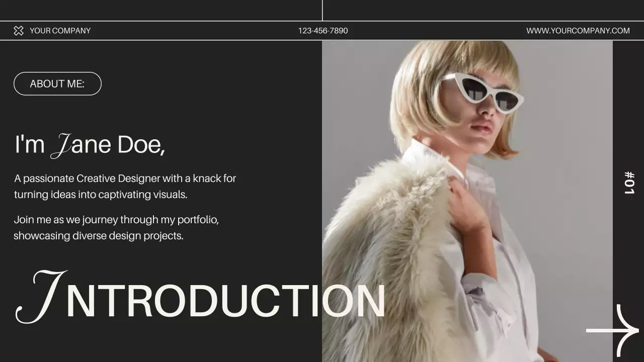Click the passionate Creative Designer paragraph
This screenshot has width=644, height=362.
pos(126,186)
